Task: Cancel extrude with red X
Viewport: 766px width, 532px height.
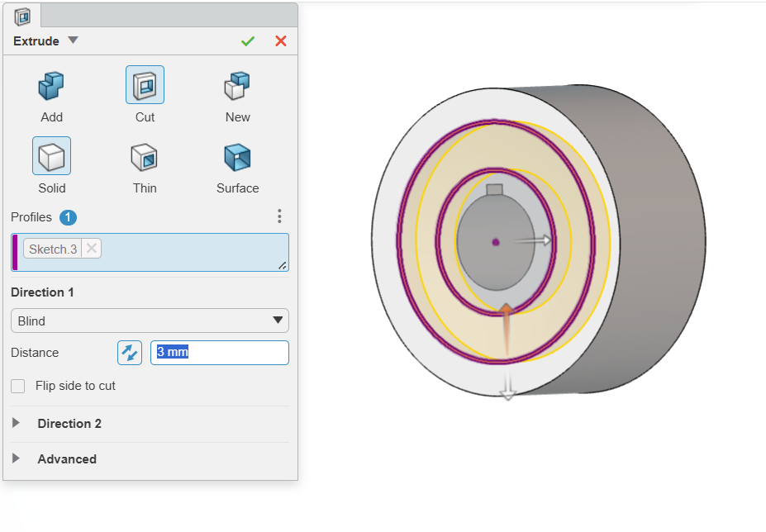Action: (280, 41)
